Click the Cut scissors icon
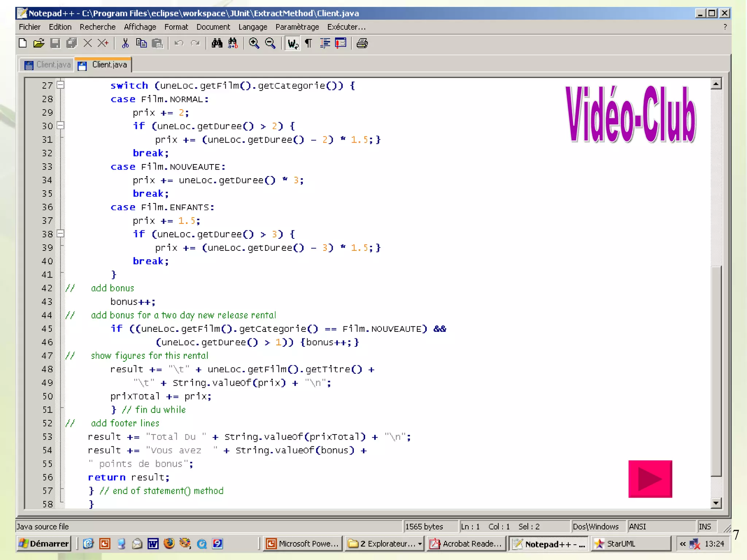 pyautogui.click(x=125, y=43)
